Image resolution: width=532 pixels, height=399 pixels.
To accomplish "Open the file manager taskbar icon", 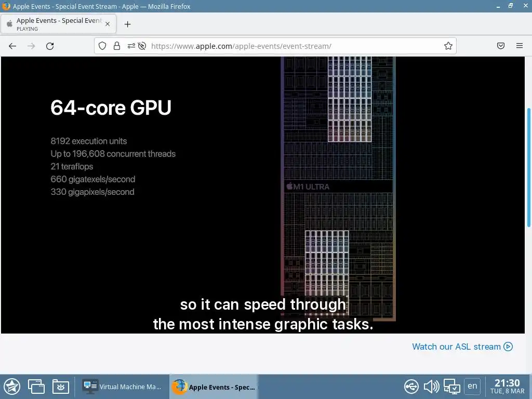I will pyautogui.click(x=61, y=387).
